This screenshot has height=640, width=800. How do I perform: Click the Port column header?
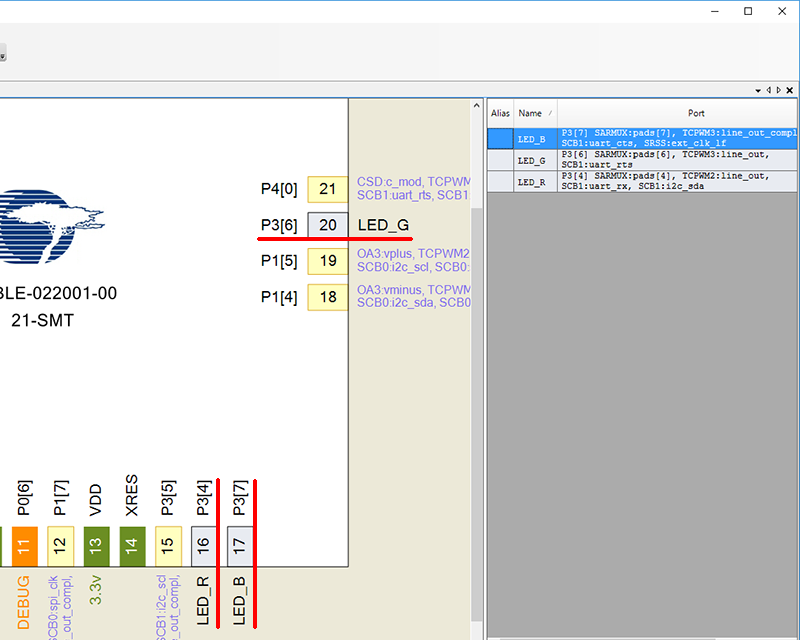click(x=677, y=113)
